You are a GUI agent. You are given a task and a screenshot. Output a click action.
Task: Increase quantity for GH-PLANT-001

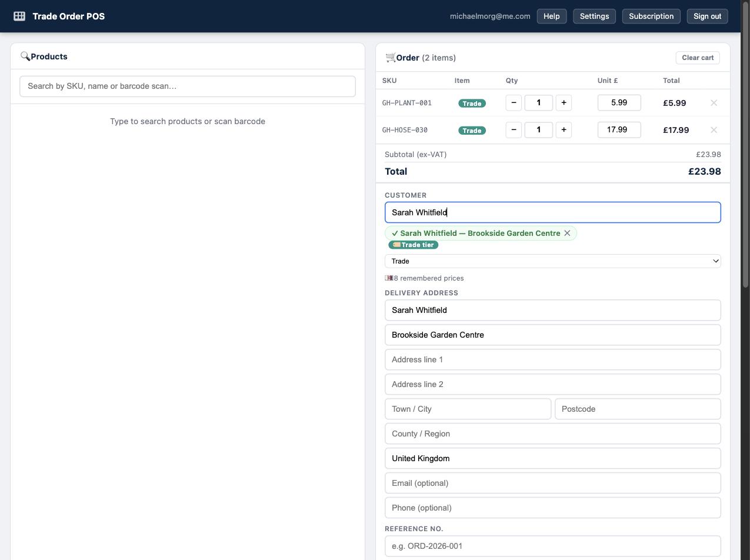pos(564,102)
